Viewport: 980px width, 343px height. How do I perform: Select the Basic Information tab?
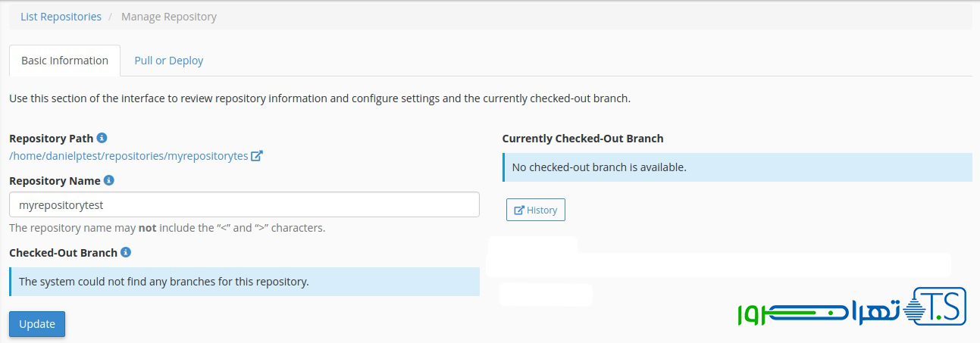pyautogui.click(x=64, y=61)
